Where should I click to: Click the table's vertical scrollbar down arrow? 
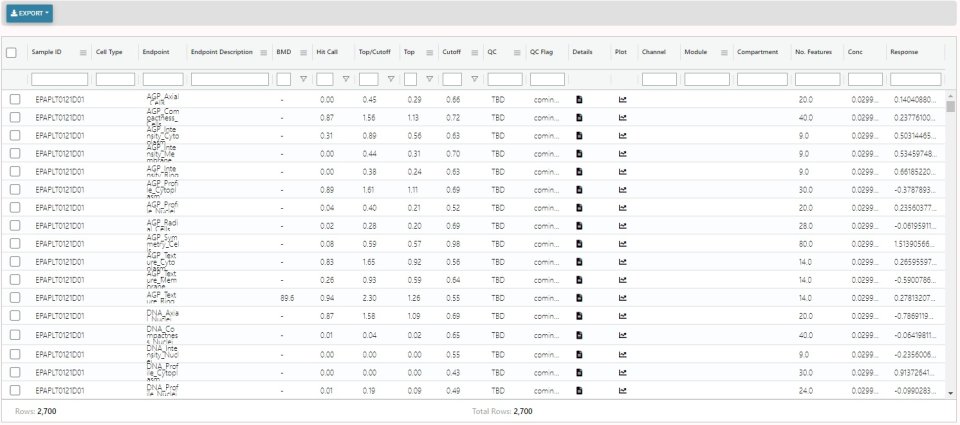tap(950, 394)
